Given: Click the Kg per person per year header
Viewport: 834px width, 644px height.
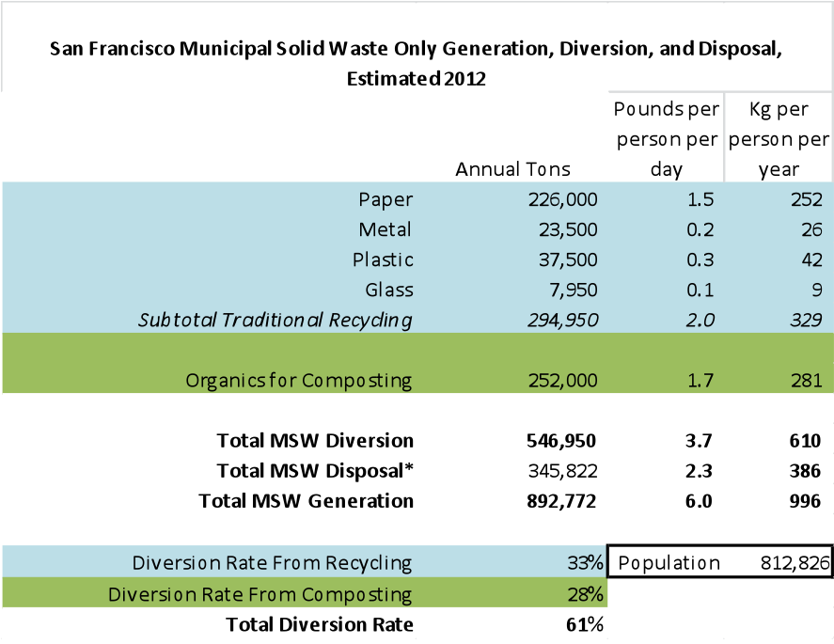Looking at the screenshot, I should pyautogui.click(x=779, y=139).
